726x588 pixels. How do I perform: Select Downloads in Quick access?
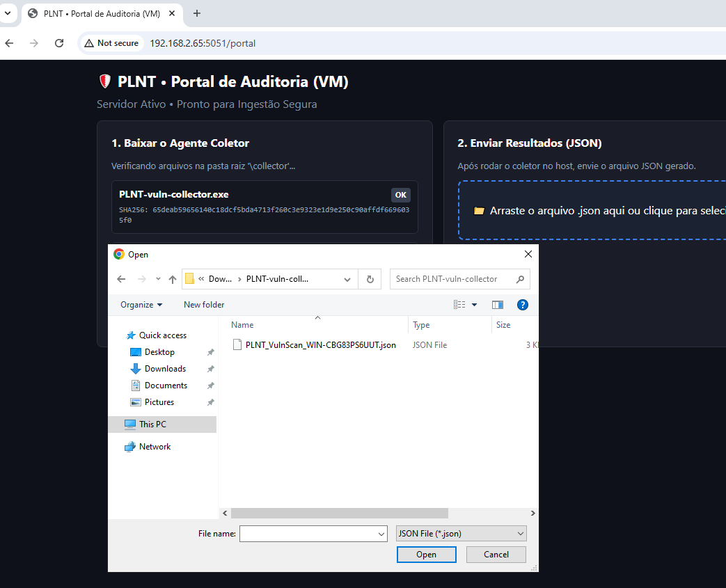pyautogui.click(x=165, y=369)
